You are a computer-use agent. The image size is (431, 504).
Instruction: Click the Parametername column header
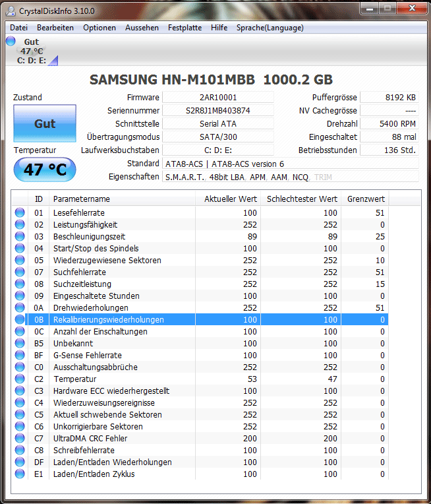pyautogui.click(x=122, y=199)
